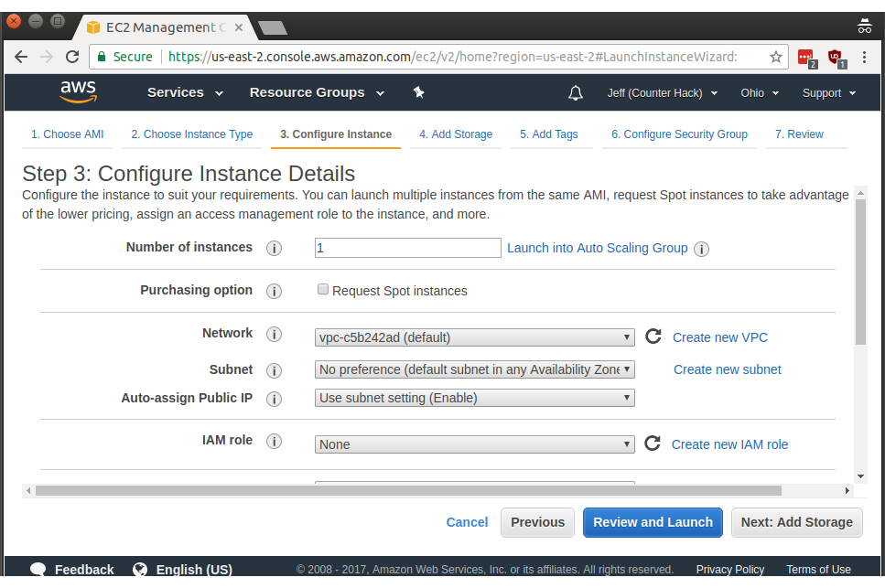Open the Subnet dropdown
Viewport: 885px width, 588px height.
pos(475,369)
